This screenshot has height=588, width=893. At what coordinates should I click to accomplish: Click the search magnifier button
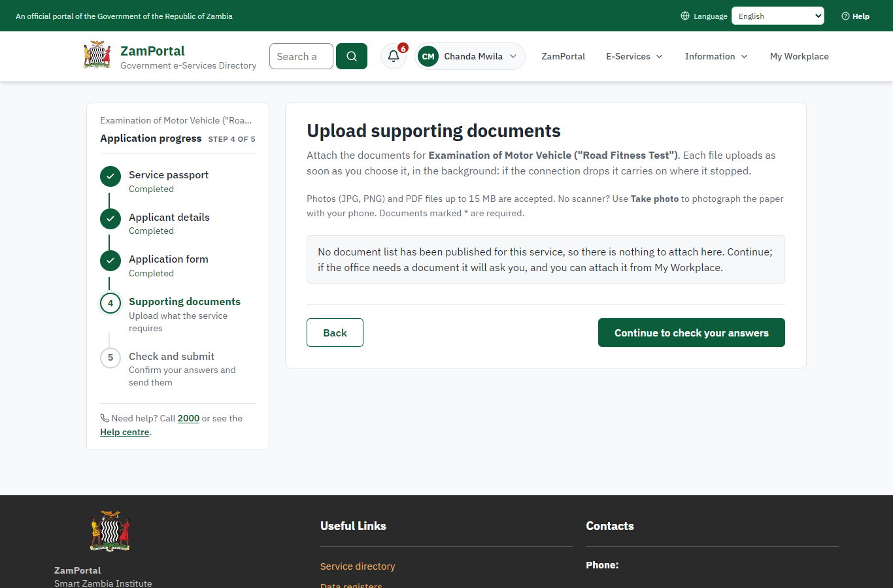[x=352, y=56]
